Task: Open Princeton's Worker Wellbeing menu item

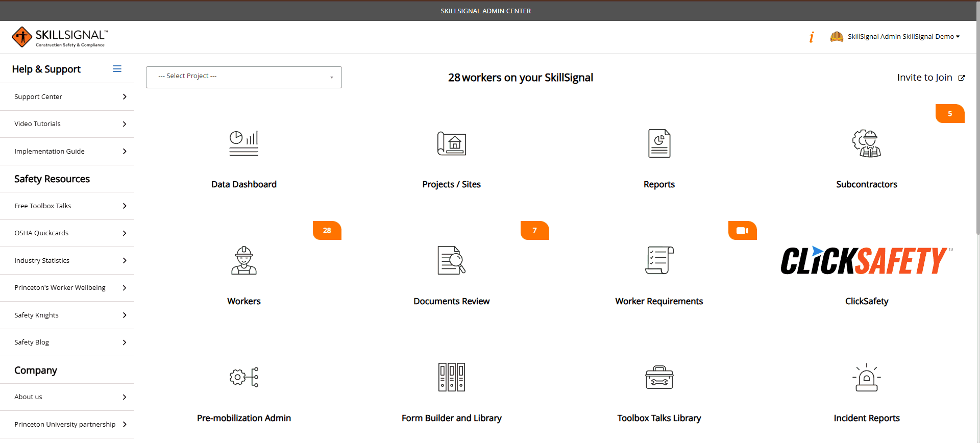Action: pos(67,288)
